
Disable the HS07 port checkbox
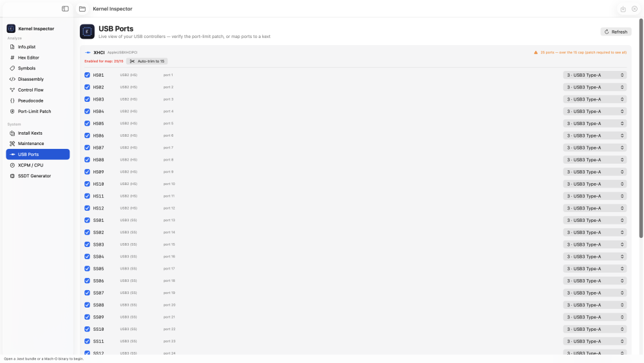(87, 148)
